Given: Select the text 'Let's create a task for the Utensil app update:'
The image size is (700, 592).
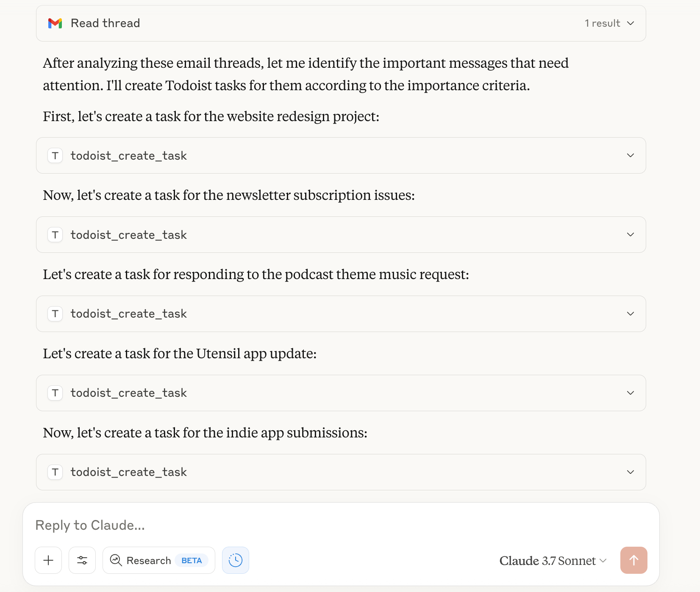Looking at the screenshot, I should pos(180,354).
